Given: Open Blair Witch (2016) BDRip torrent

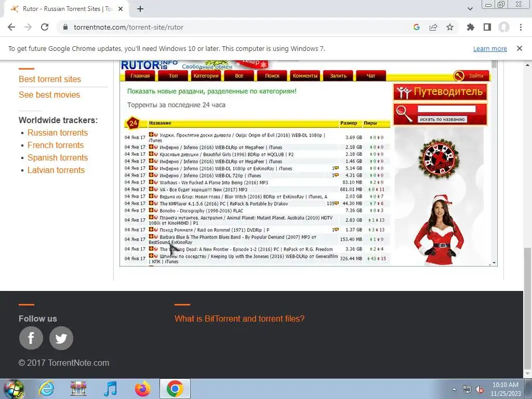Looking at the screenshot, I should [244, 196].
